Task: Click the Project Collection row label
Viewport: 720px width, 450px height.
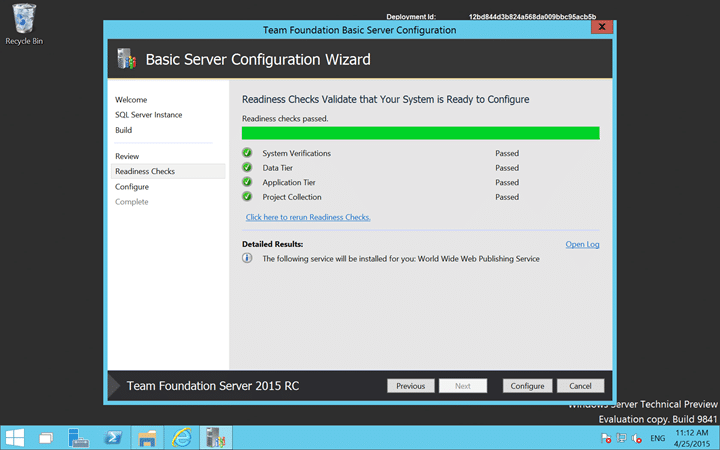Action: point(292,197)
